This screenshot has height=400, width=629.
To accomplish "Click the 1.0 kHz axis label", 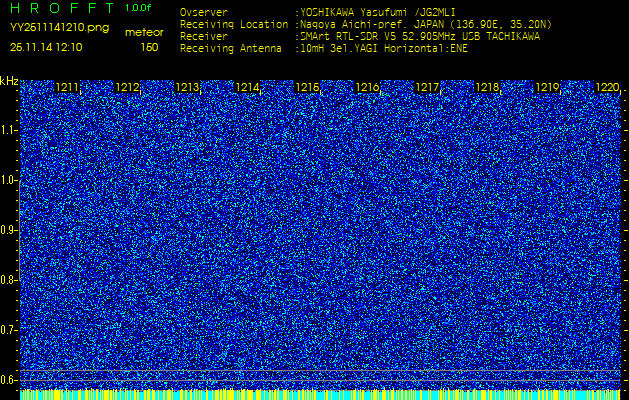I will 7,180.
